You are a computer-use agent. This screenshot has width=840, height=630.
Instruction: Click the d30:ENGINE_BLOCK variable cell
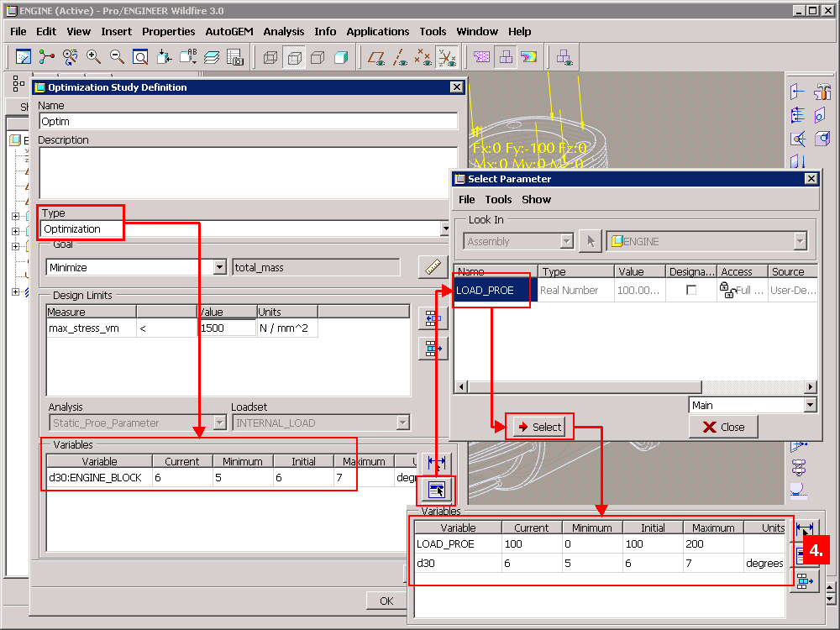tap(99, 477)
